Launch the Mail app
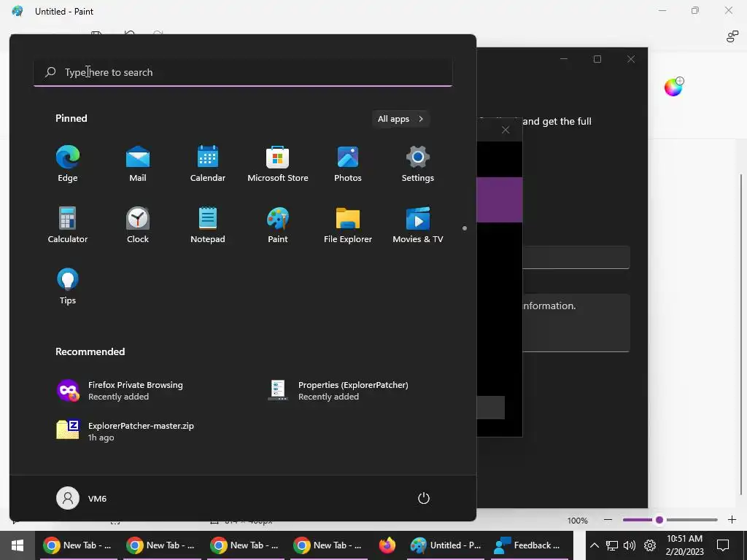This screenshot has width=747, height=560. click(138, 164)
